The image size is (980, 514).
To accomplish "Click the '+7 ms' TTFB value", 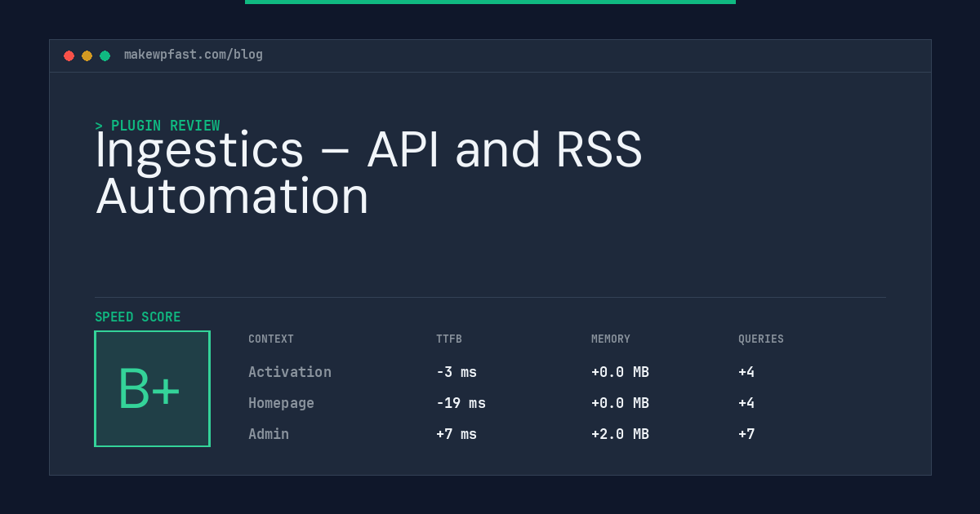I will click(457, 434).
